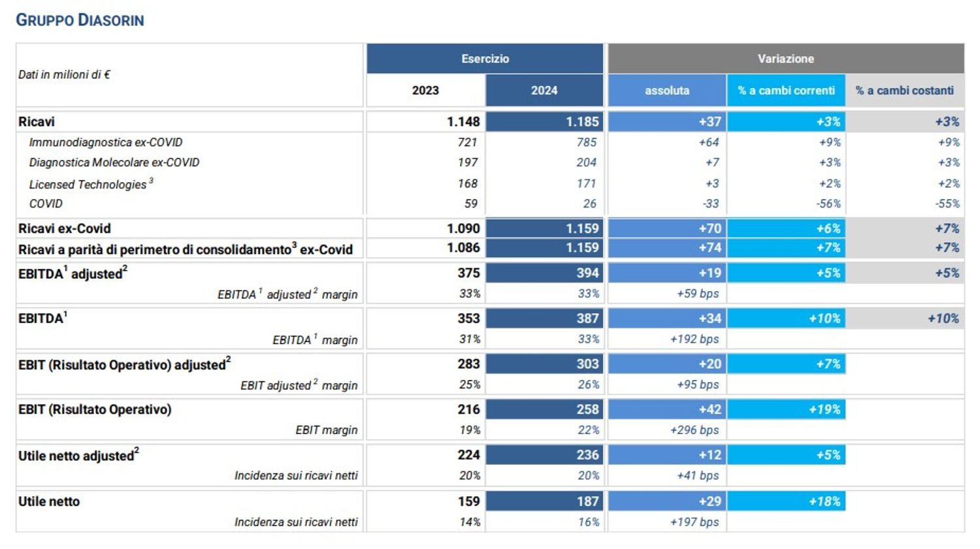Click the 'Gruppo Diasorin' title
Viewport: 980px width, 549px height.
[x=80, y=20]
